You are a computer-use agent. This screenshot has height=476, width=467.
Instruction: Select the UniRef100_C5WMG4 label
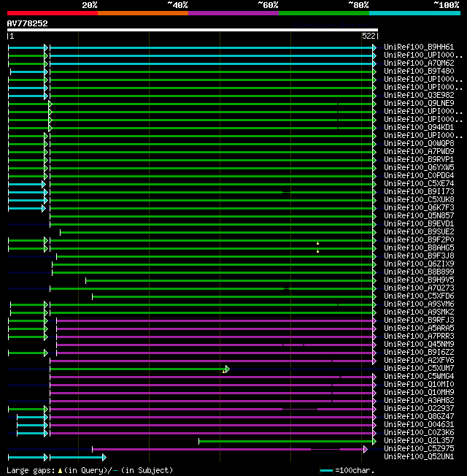[x=419, y=377]
